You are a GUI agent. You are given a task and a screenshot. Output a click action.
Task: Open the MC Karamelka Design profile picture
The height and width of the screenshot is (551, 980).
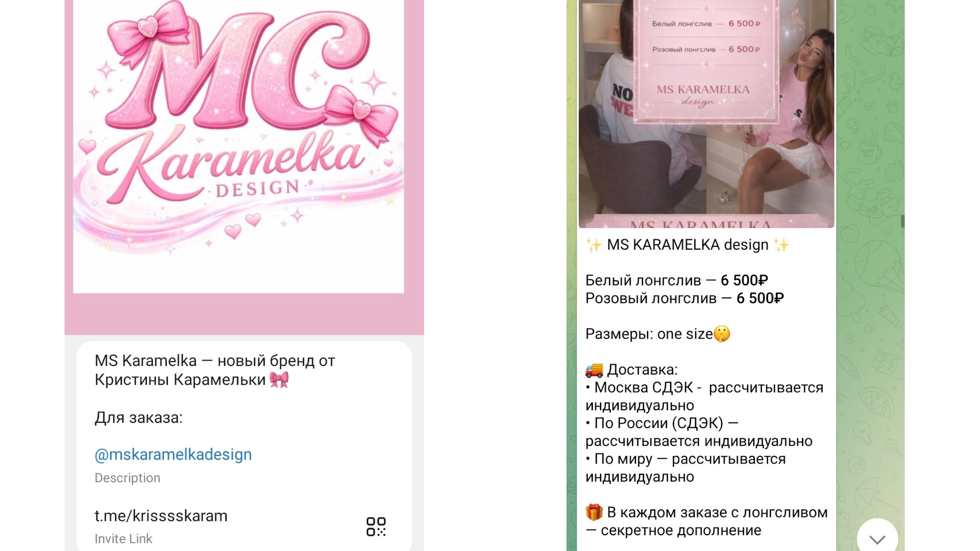pyautogui.click(x=238, y=146)
